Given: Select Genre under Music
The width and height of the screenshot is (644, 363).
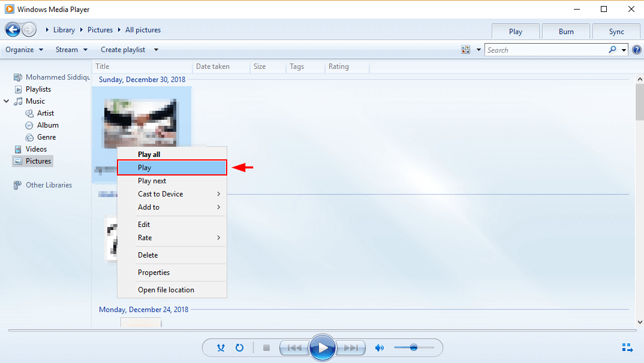Looking at the screenshot, I should [x=46, y=137].
